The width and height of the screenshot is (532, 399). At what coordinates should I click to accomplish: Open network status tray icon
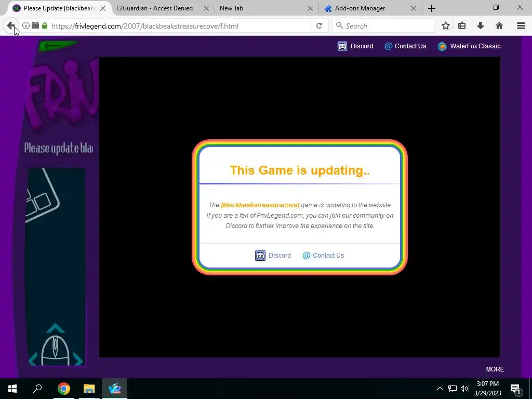point(453,389)
